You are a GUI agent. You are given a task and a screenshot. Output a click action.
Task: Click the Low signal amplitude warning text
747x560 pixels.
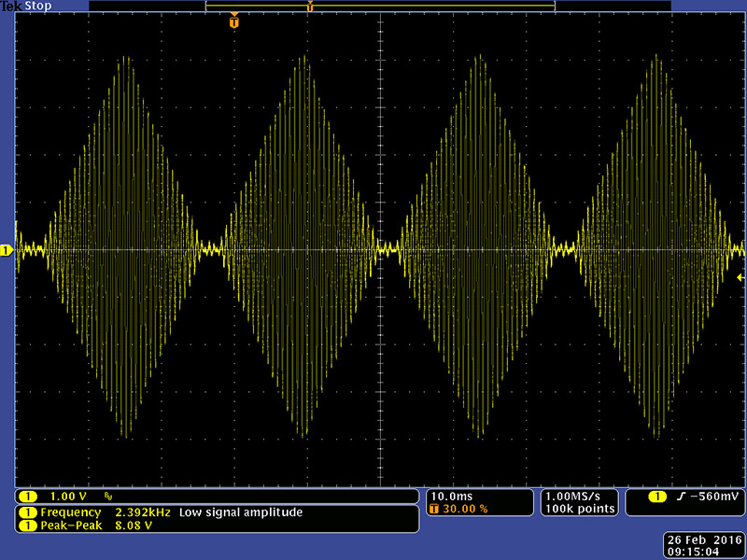click(241, 512)
